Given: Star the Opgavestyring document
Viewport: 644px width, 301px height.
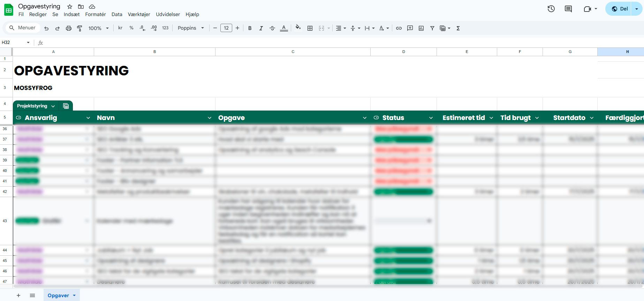Looking at the screenshot, I should click(x=70, y=7).
